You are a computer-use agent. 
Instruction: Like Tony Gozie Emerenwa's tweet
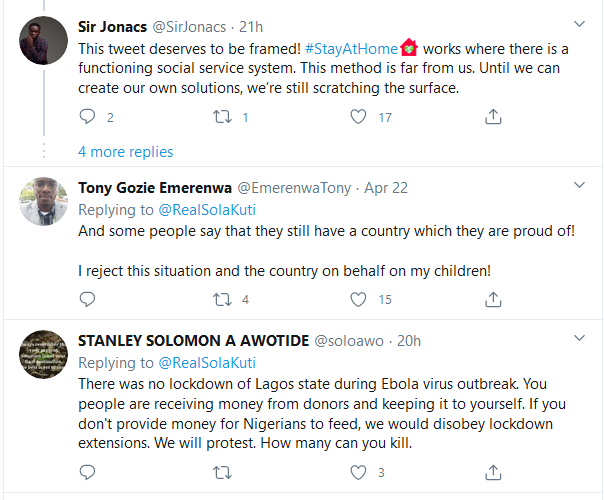(x=358, y=299)
